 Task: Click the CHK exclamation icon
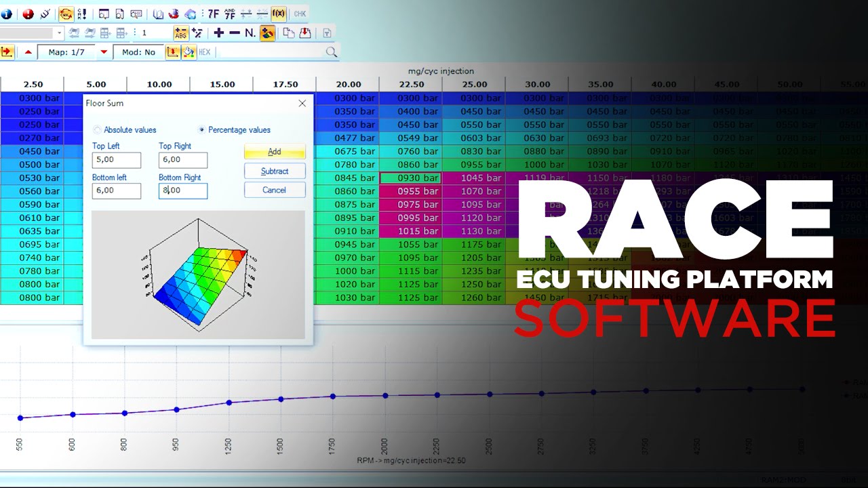click(82, 14)
